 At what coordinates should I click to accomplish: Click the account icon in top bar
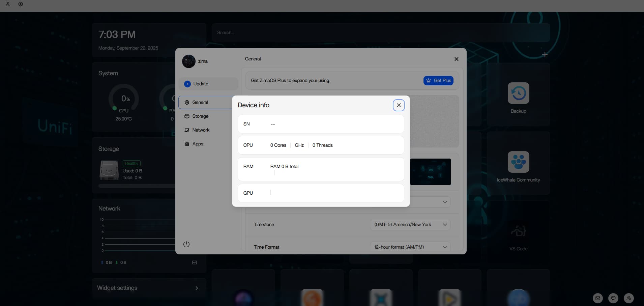pos(8,4)
